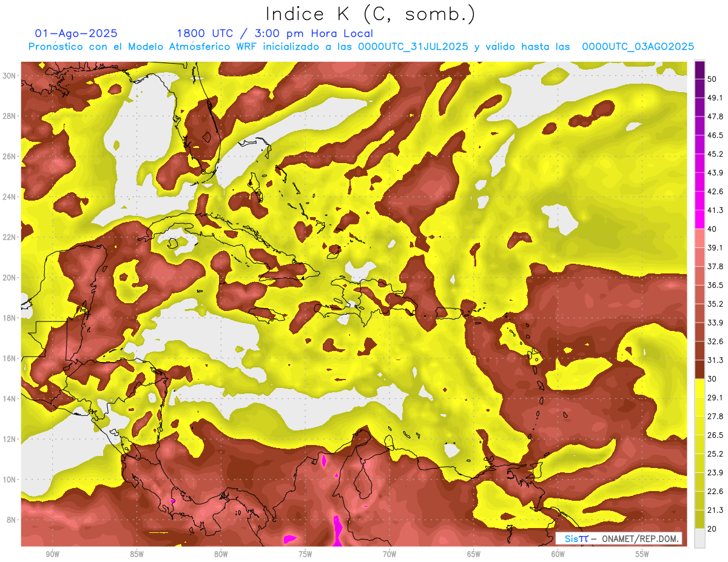Click the '46.5' color bar label

click(x=715, y=135)
